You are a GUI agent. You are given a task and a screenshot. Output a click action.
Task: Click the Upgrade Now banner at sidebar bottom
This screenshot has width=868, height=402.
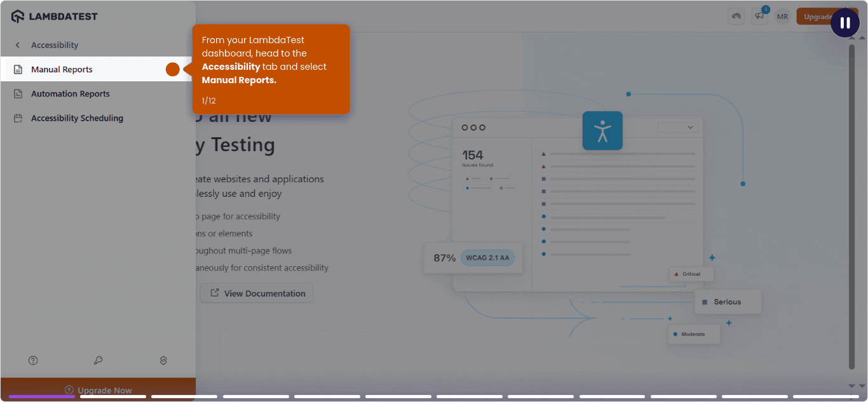tap(98, 389)
